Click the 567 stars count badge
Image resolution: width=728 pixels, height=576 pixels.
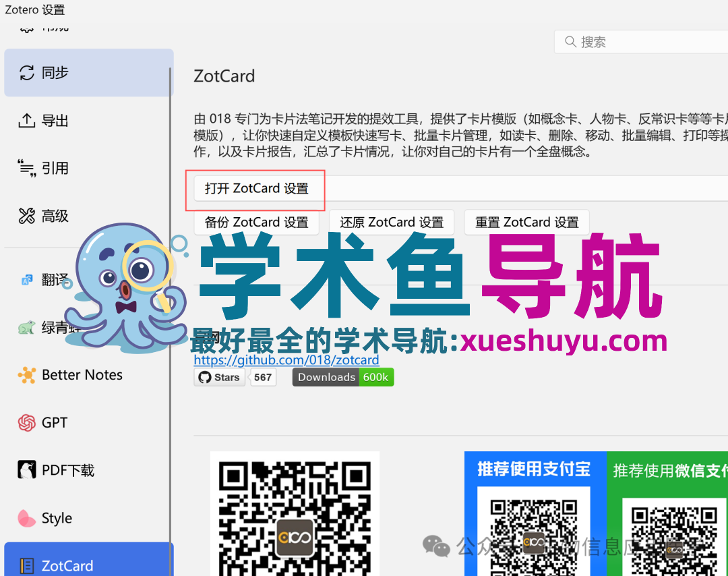point(263,377)
